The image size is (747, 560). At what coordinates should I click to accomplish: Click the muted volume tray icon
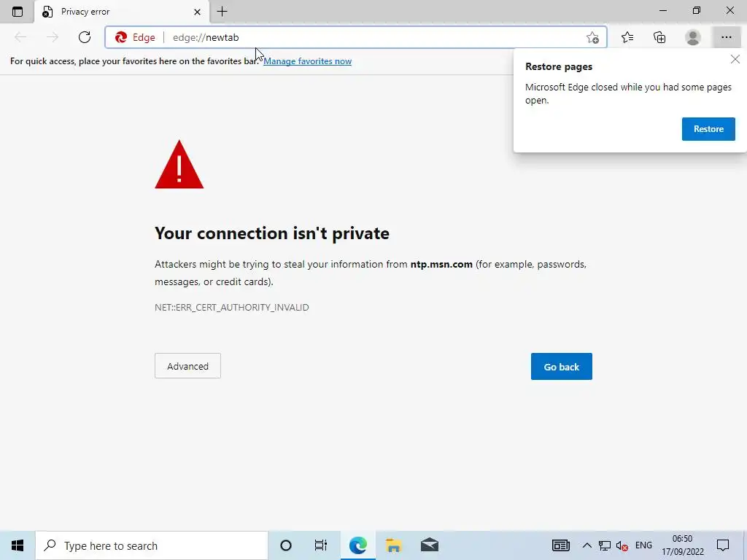point(622,545)
